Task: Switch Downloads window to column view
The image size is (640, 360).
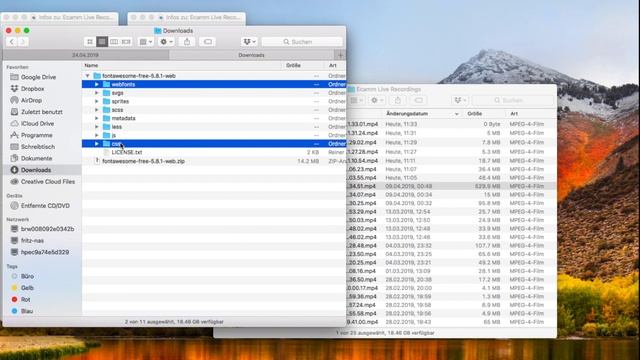Action: (114, 42)
